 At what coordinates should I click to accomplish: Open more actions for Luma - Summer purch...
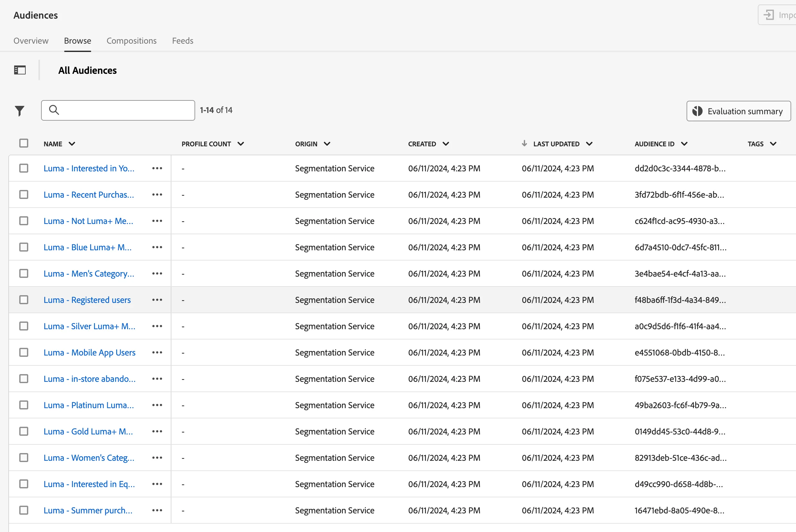coord(157,510)
